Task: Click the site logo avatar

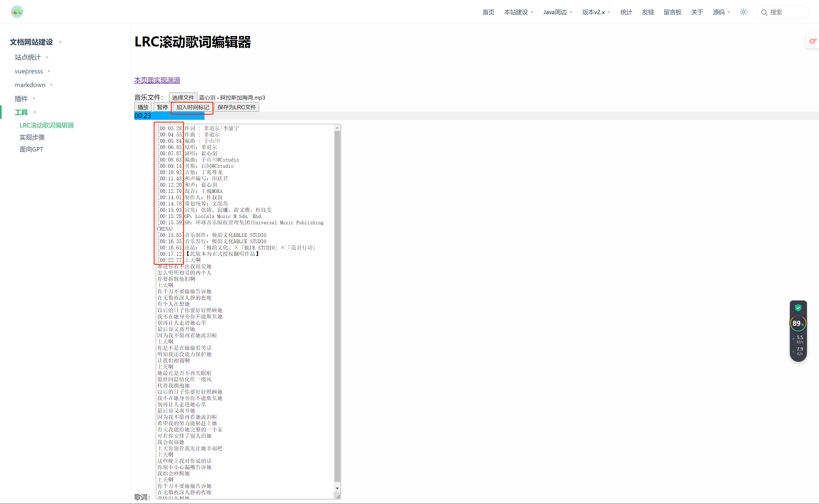Action: (17, 12)
